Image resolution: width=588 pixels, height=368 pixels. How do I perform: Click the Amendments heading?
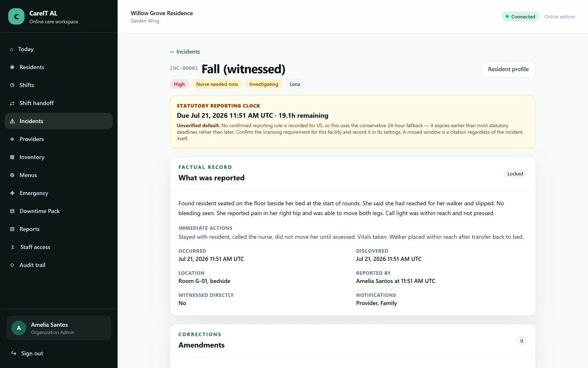(x=201, y=345)
